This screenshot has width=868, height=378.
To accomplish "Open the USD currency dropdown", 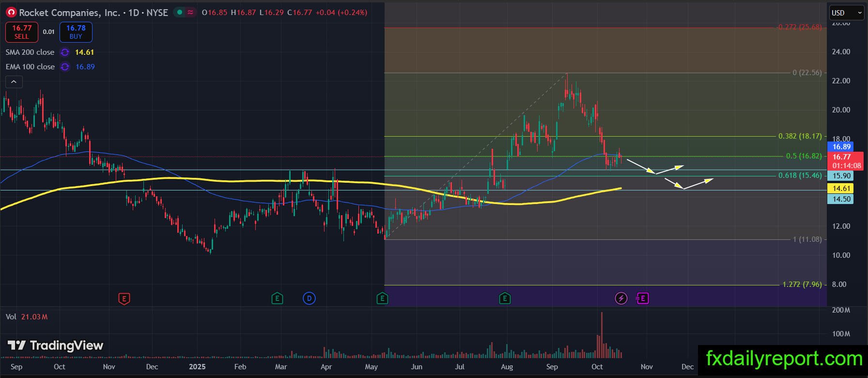I will point(847,13).
